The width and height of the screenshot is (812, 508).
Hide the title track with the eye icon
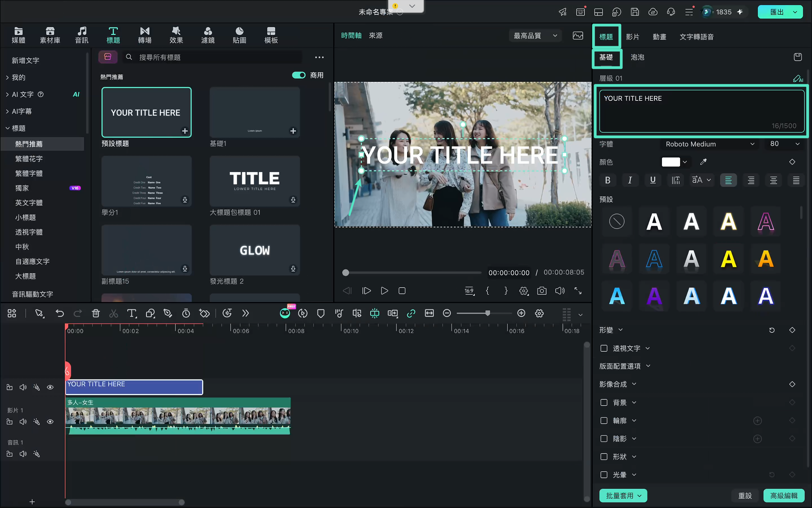point(50,387)
